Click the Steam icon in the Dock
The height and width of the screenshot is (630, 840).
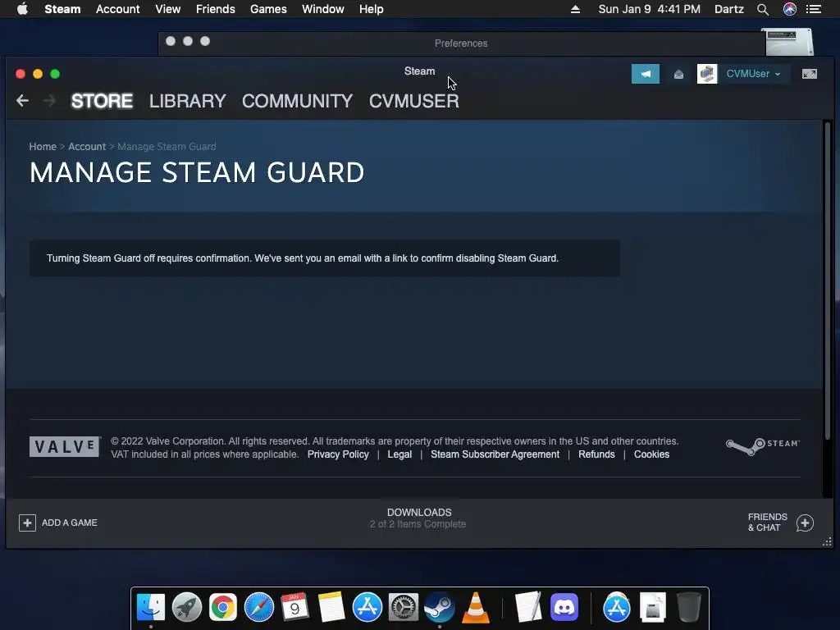pyautogui.click(x=440, y=607)
